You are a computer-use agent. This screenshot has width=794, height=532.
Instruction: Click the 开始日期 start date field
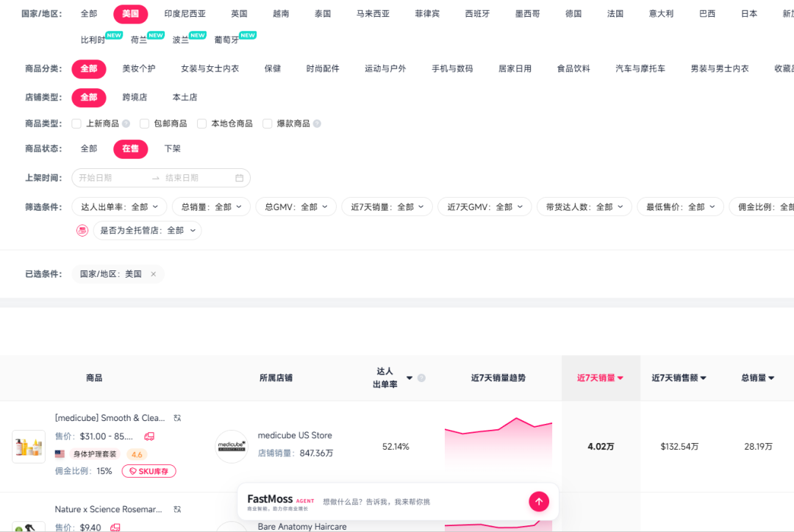[x=112, y=178]
